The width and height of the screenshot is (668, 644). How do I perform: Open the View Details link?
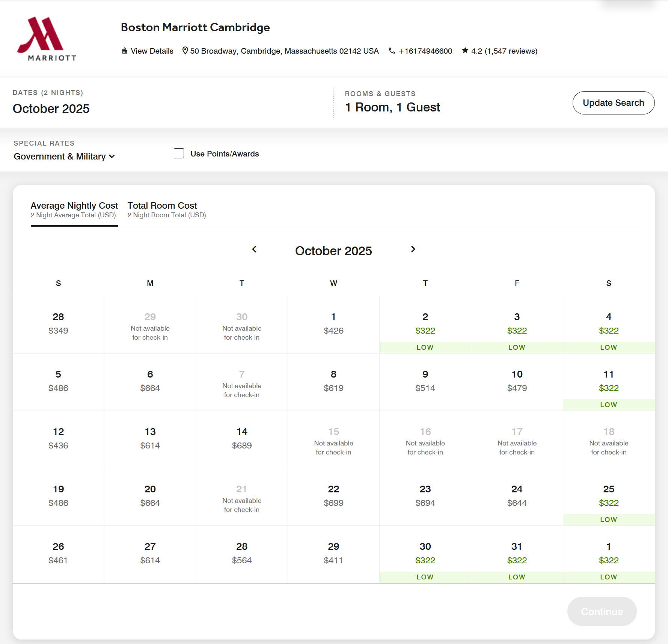[x=152, y=51]
